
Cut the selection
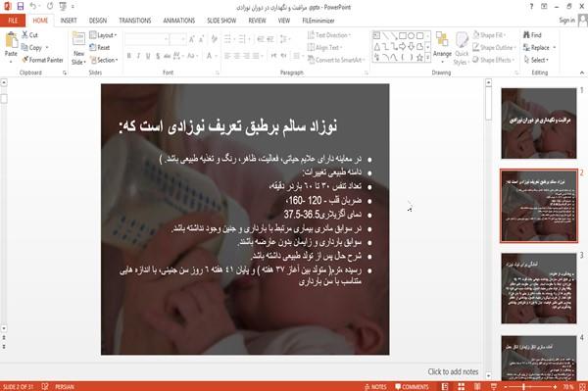pyautogui.click(x=29, y=35)
